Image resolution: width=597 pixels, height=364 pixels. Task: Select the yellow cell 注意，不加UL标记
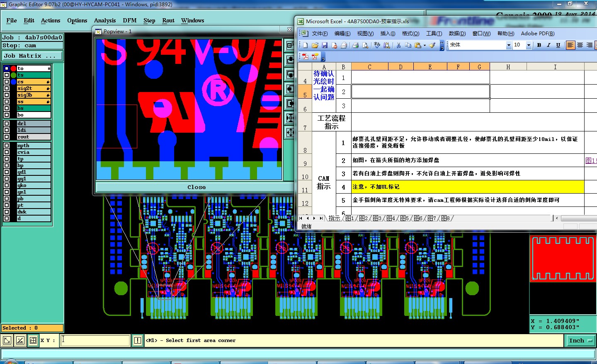(x=468, y=187)
